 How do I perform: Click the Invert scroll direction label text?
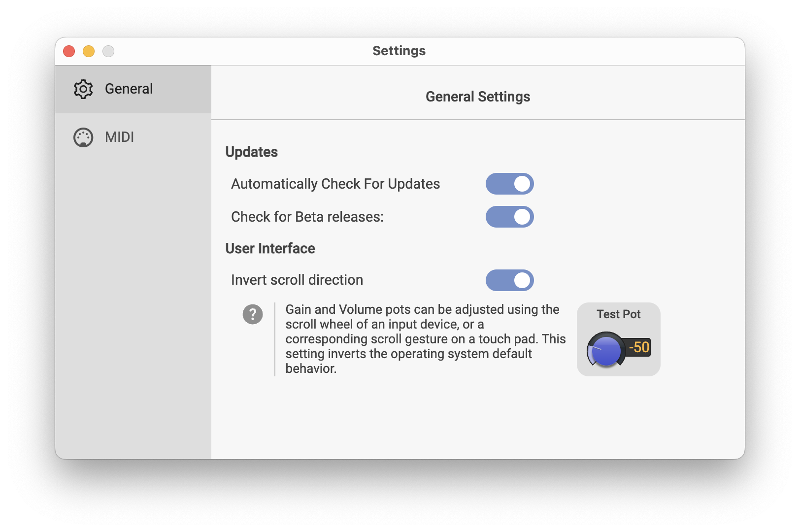pos(297,280)
